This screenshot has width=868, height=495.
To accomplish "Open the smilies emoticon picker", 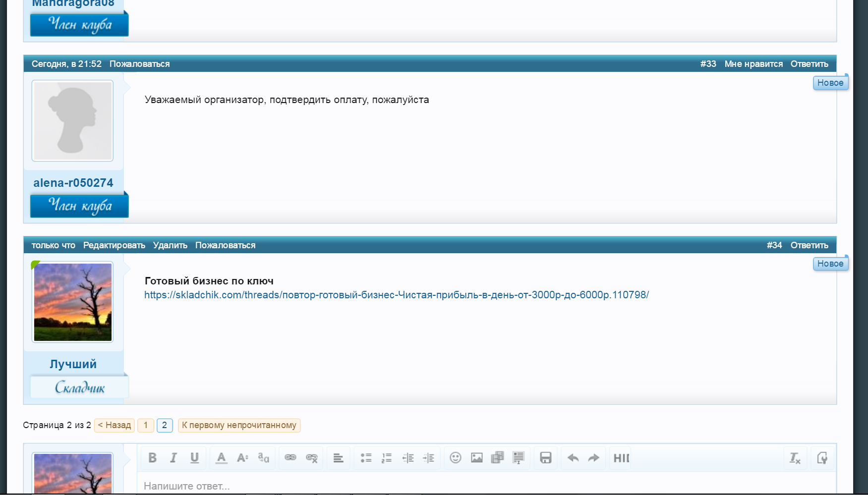I will tap(455, 458).
